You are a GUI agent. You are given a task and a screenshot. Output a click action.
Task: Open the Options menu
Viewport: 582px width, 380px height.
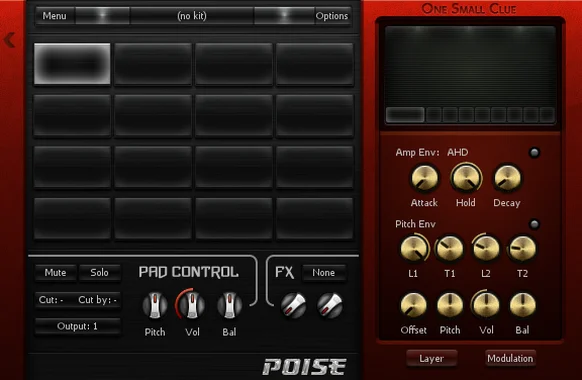[332, 16]
